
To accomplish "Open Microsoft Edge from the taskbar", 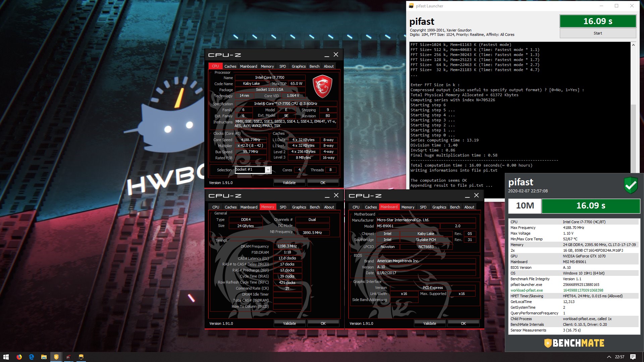I will (x=32, y=357).
